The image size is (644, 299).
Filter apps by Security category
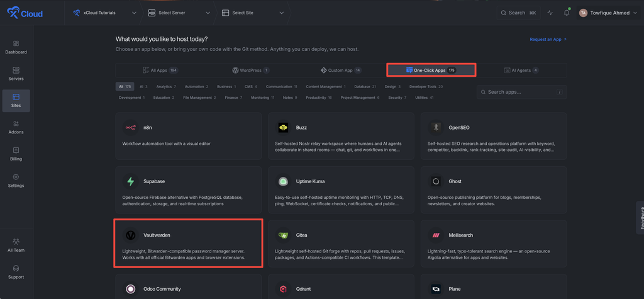(x=397, y=98)
